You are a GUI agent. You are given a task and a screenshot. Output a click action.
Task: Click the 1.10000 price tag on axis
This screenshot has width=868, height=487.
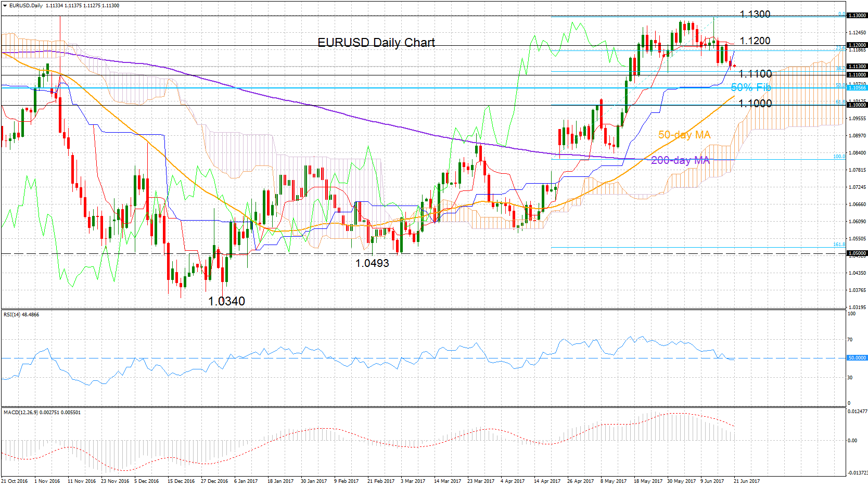click(857, 105)
